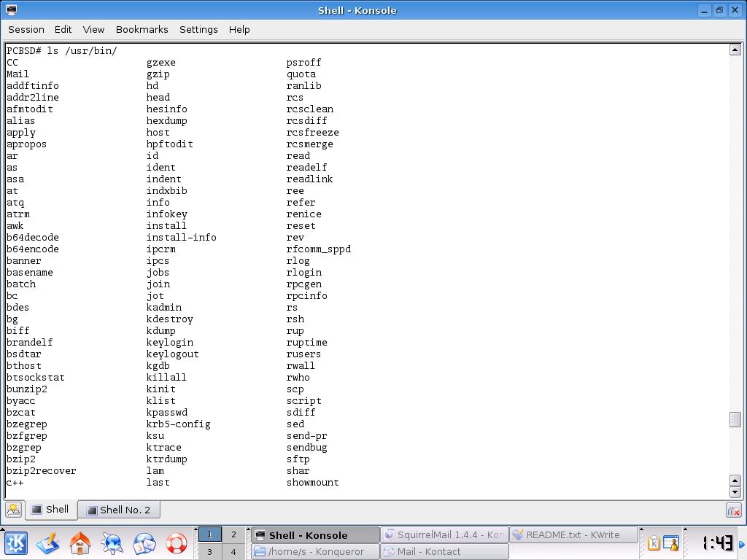Expand the panel hide arrow at right edge
The width and height of the screenshot is (747, 560).
coord(742,544)
